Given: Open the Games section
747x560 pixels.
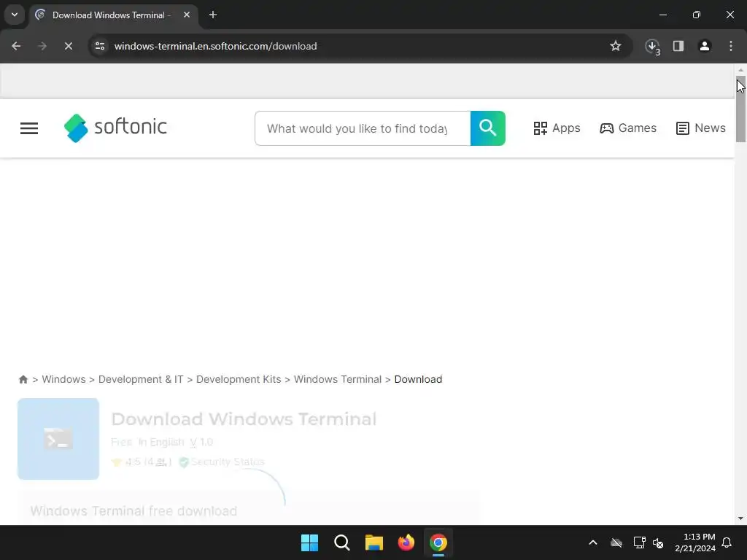Looking at the screenshot, I should [628, 128].
